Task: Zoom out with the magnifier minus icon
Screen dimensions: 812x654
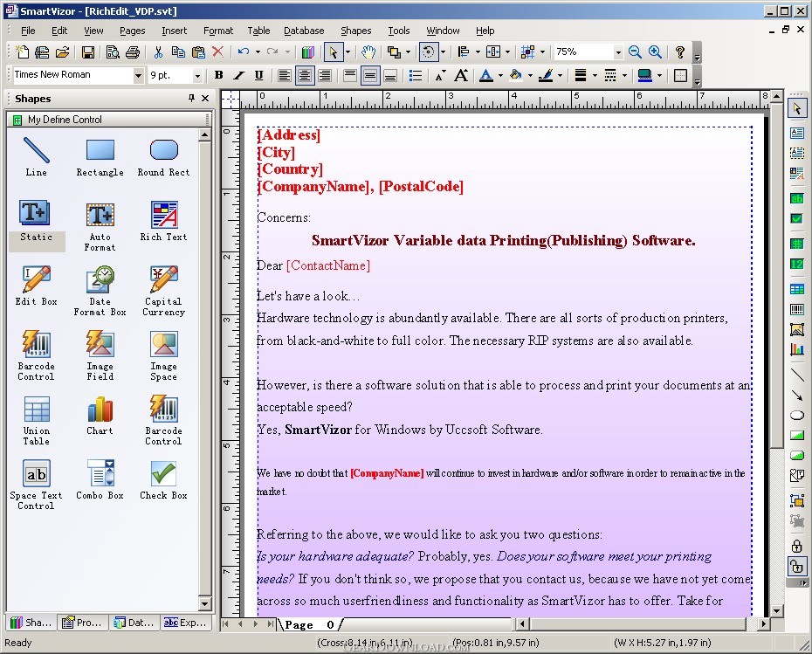Action: (635, 52)
